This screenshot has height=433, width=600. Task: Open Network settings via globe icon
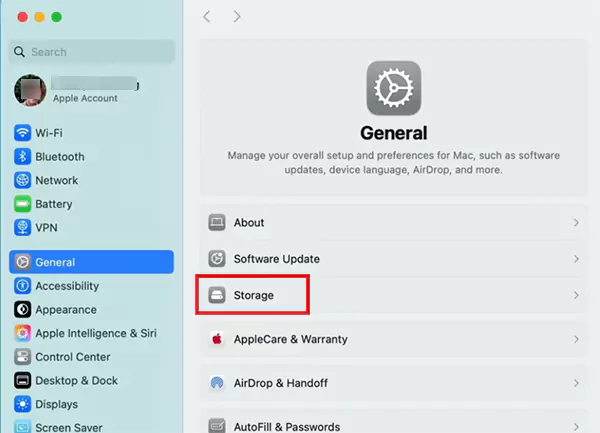pos(22,181)
